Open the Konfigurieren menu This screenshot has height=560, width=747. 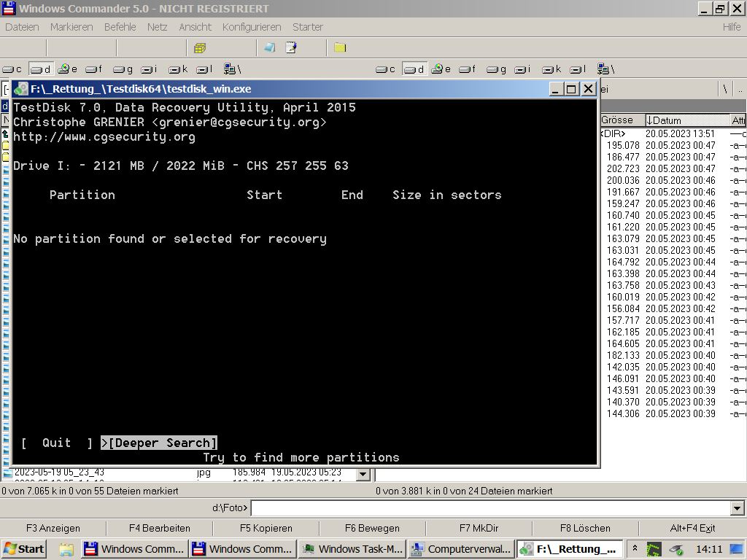pyautogui.click(x=252, y=27)
